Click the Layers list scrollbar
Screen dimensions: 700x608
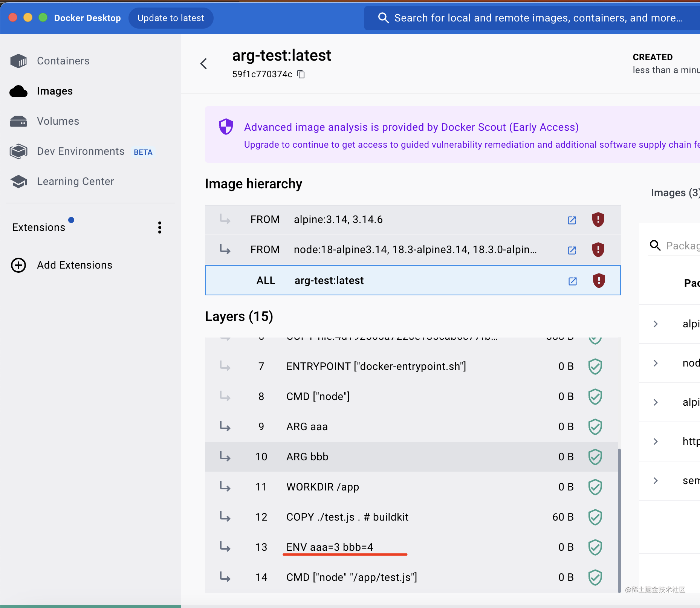point(619,520)
